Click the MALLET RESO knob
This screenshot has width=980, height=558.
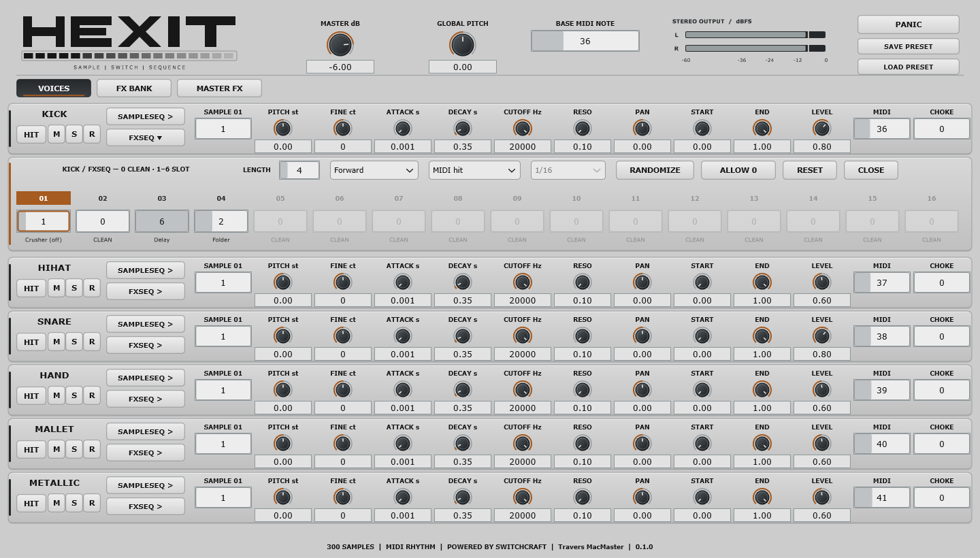pos(583,444)
